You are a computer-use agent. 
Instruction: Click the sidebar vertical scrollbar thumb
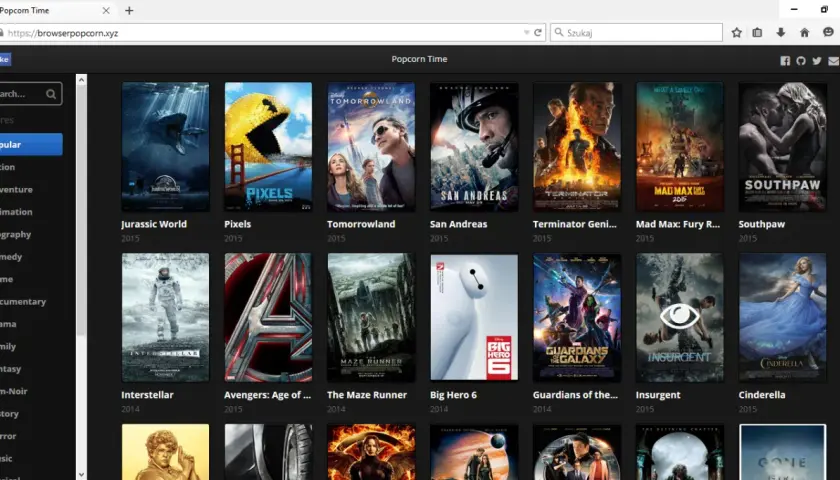pyautogui.click(x=81, y=211)
